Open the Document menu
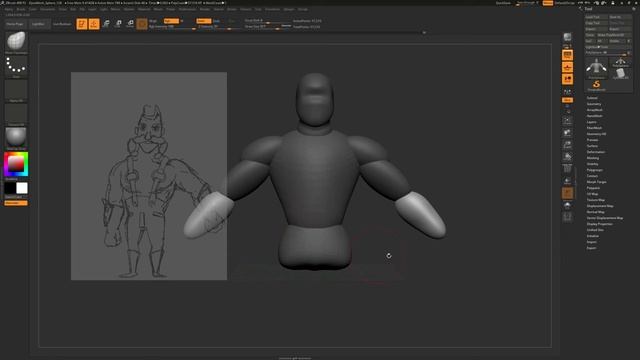640x360 pixels. coord(47,9)
